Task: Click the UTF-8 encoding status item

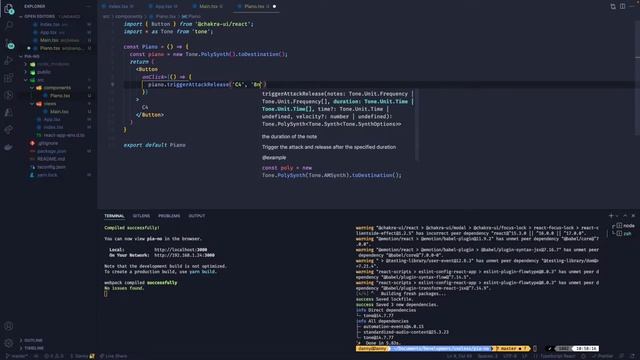Action: [x=510, y=356]
